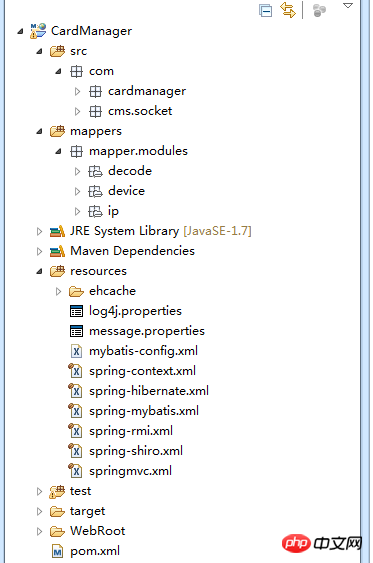Open the View Menu dropdown triangle

pyautogui.click(x=348, y=6)
